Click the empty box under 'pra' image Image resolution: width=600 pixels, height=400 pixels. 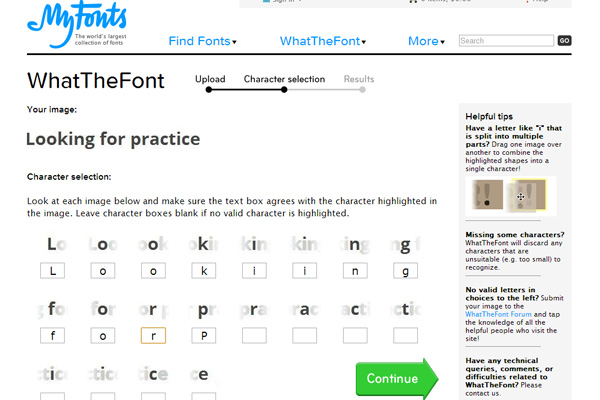point(254,336)
